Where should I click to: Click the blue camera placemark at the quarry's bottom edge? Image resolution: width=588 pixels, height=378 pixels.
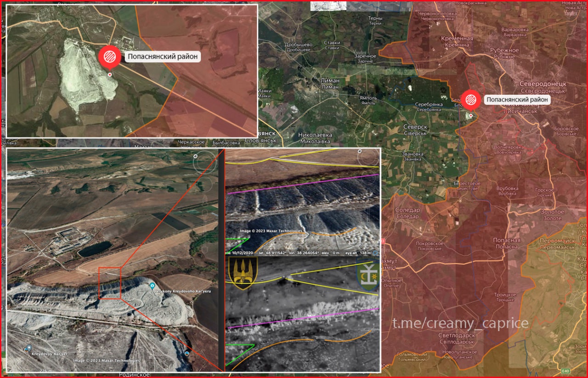(187, 353)
